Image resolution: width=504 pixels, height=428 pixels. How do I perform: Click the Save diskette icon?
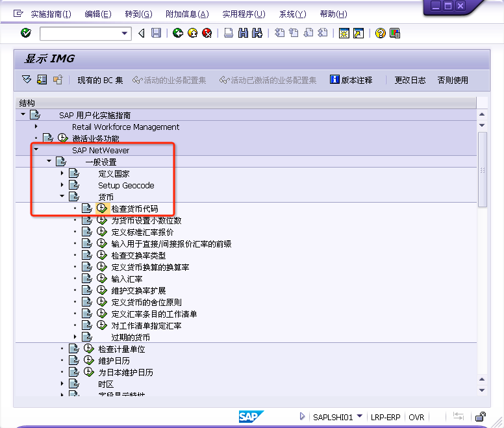point(157,32)
